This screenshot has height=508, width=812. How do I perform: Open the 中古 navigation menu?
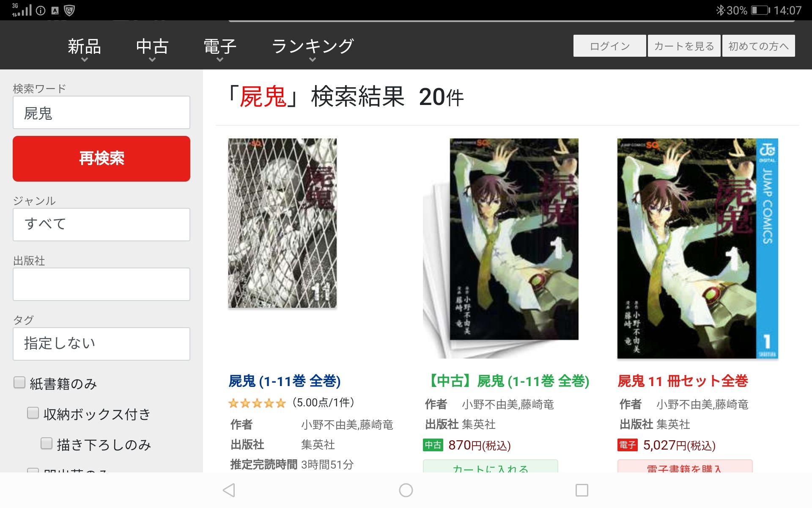point(152,49)
